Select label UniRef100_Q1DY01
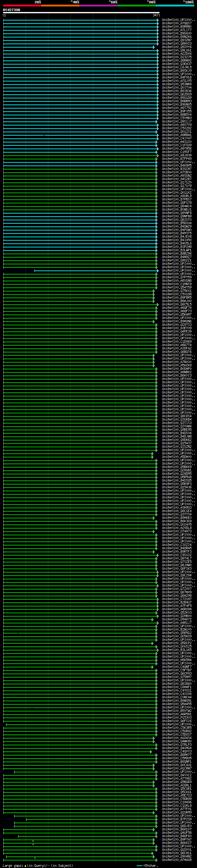The width and height of the screenshot is (197, 868). click(x=177, y=850)
